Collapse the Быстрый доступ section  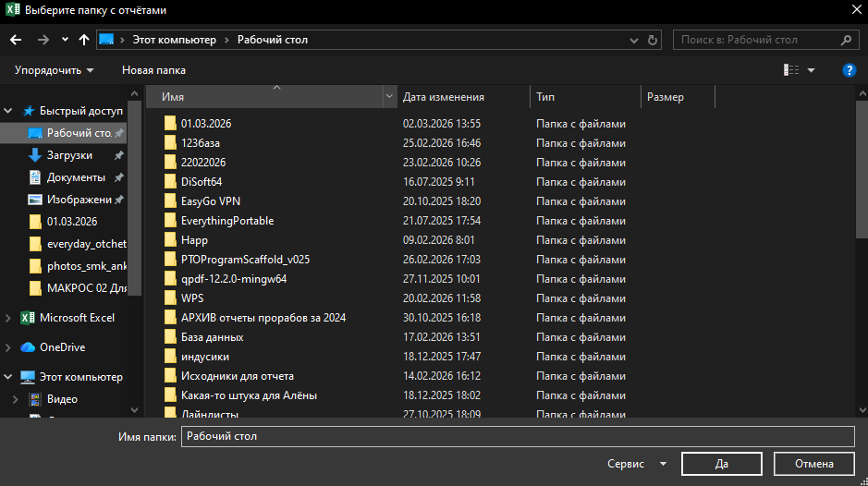point(9,111)
